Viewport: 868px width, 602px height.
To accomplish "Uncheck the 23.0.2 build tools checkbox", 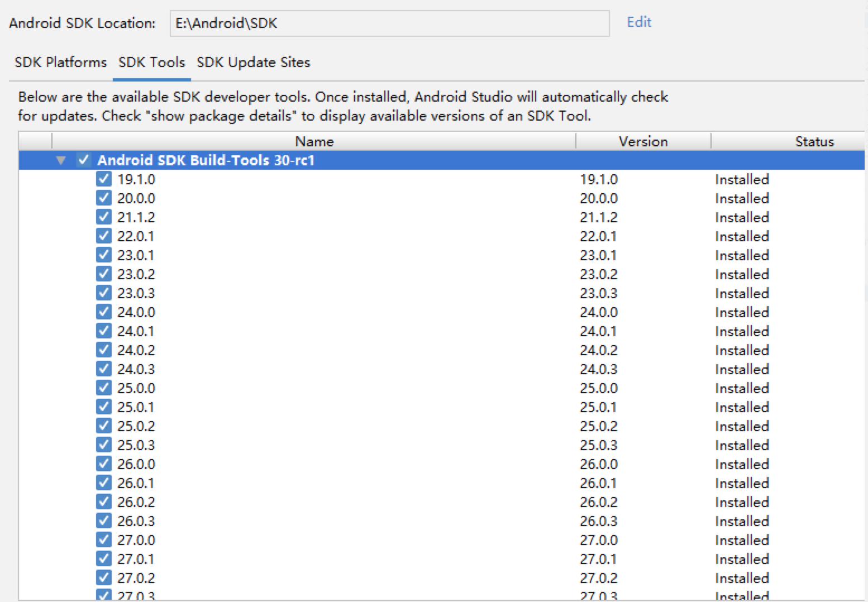I will [x=103, y=274].
